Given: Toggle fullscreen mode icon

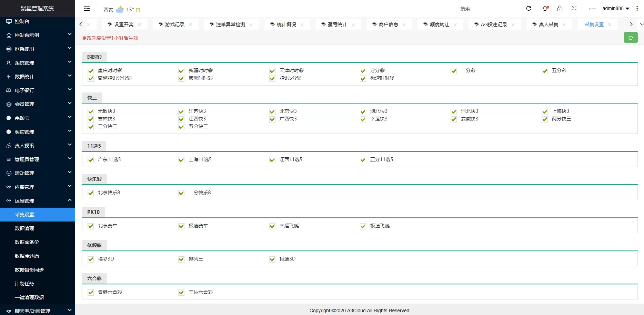Looking at the screenshot, I should pyautogui.click(x=574, y=9).
